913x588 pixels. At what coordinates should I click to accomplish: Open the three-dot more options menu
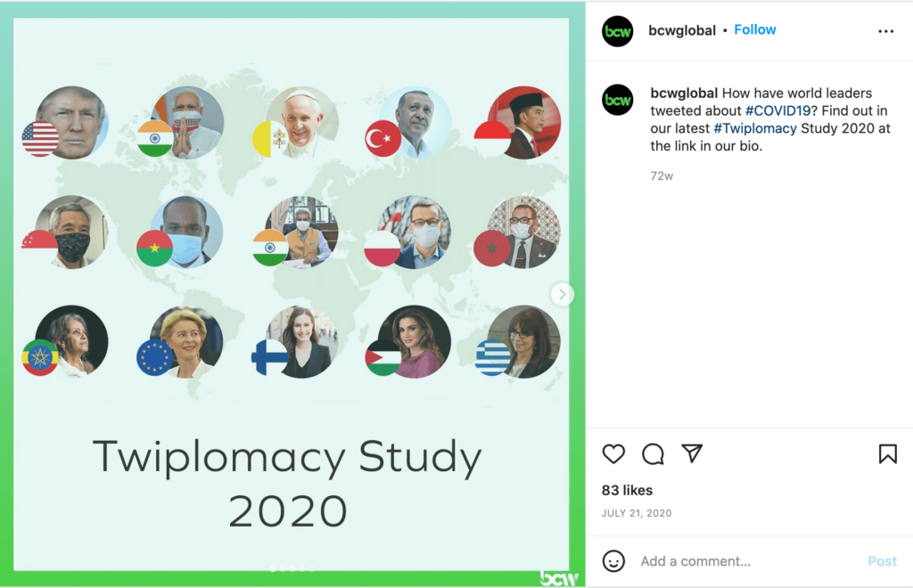pos(885,31)
